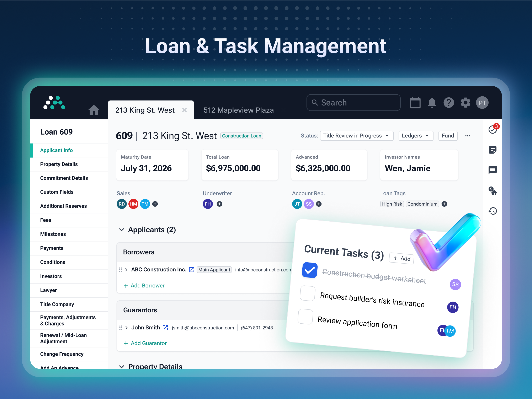Open external link icon next to John Smith
Screen dimensions: 532x399
165,328
